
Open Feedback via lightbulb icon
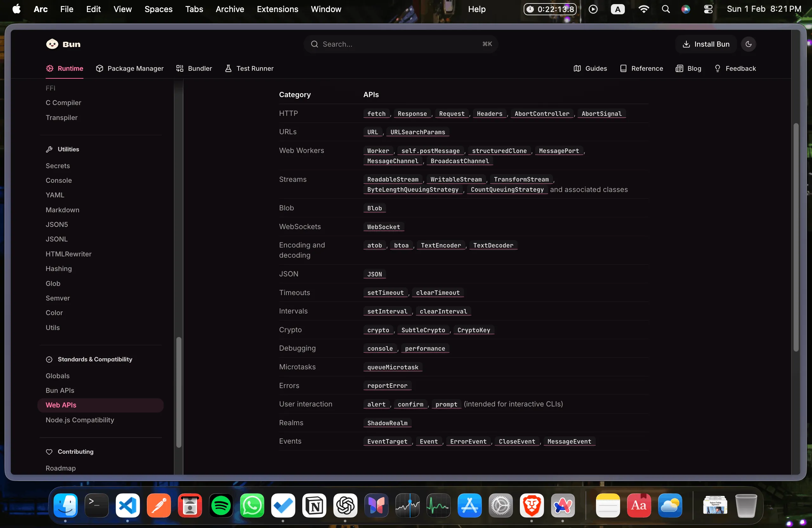(x=717, y=68)
